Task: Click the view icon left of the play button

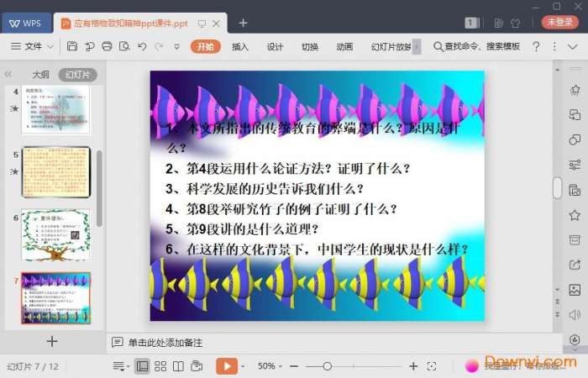Action: tap(197, 366)
